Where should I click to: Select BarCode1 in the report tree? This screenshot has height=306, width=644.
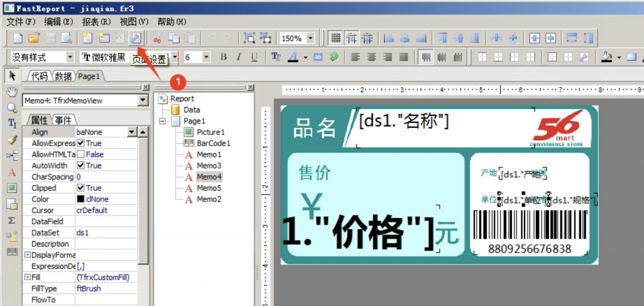213,144
